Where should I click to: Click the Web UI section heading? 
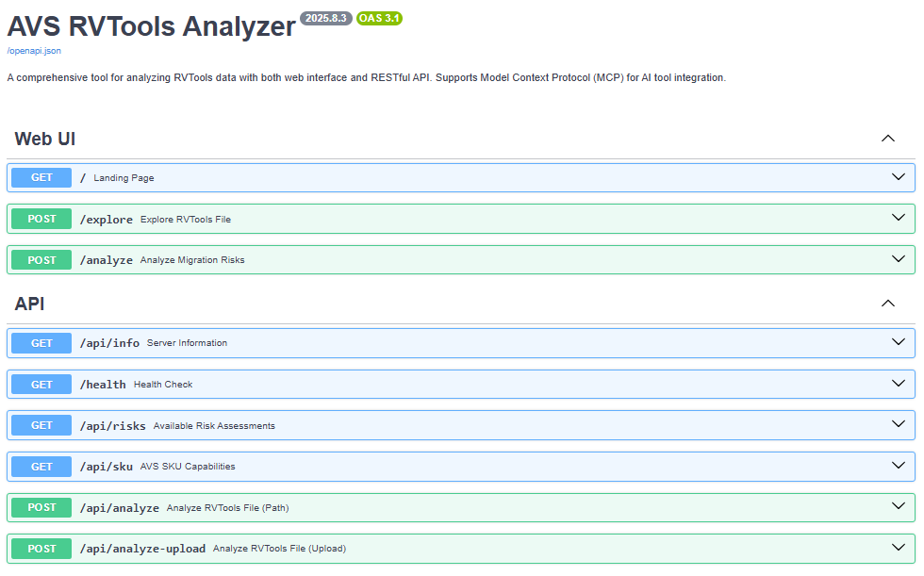pyautogui.click(x=45, y=139)
